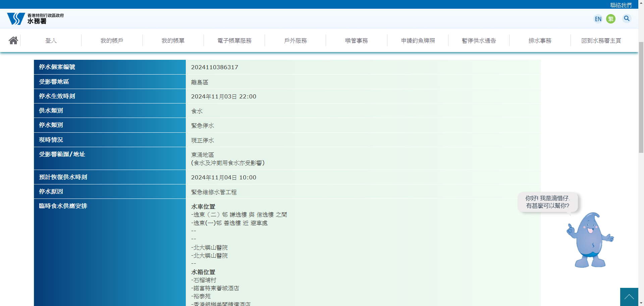
Task: Open the 我的帳單 menu item
Action: (173, 41)
